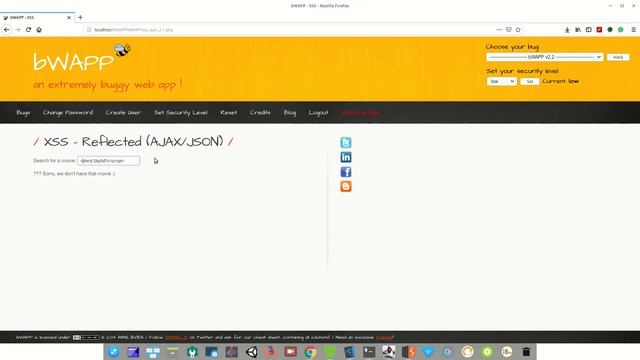Open the Facebook social icon
This screenshot has height=360, width=640.
pyautogui.click(x=346, y=172)
